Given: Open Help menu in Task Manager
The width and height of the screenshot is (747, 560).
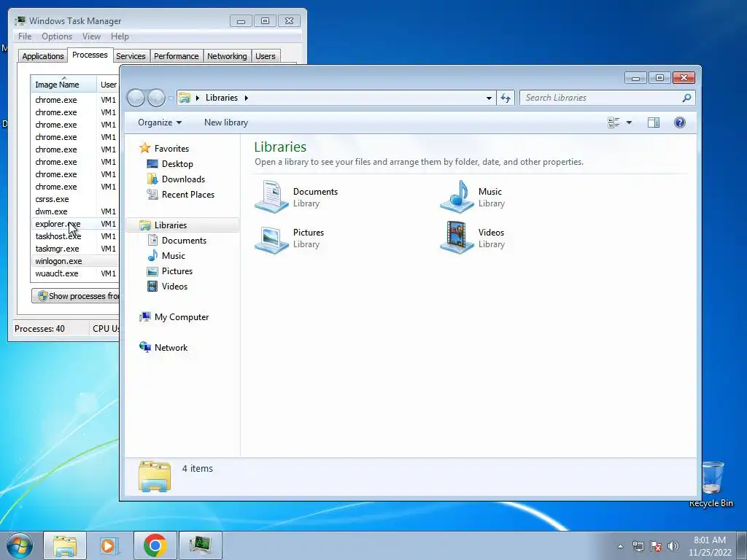Looking at the screenshot, I should click(120, 36).
